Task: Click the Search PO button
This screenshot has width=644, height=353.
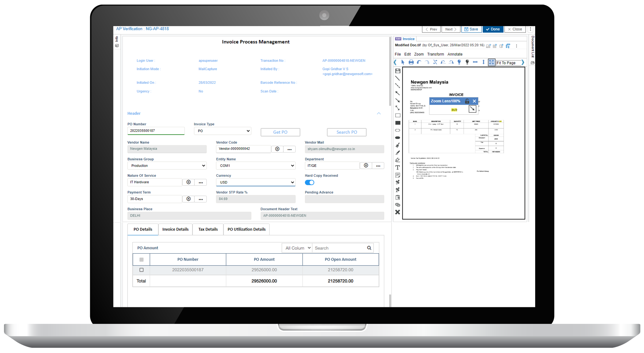Action: [x=347, y=132]
